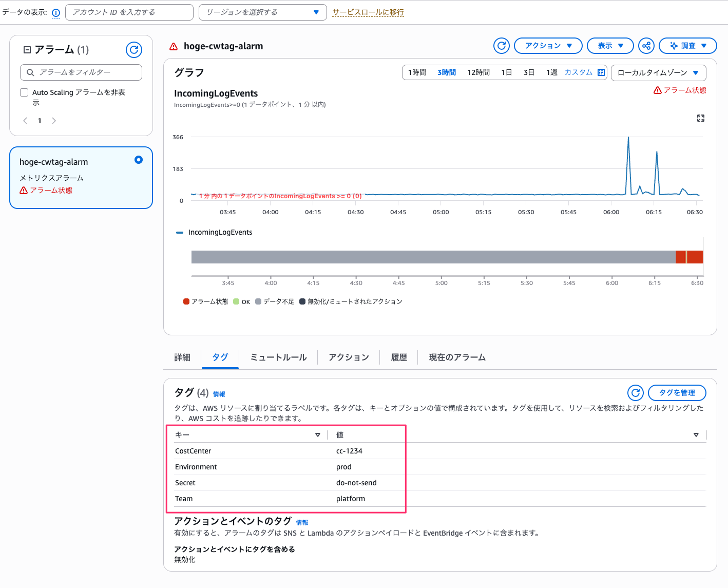Set graph range to 1時間
This screenshot has height=588, width=728.
tap(417, 72)
